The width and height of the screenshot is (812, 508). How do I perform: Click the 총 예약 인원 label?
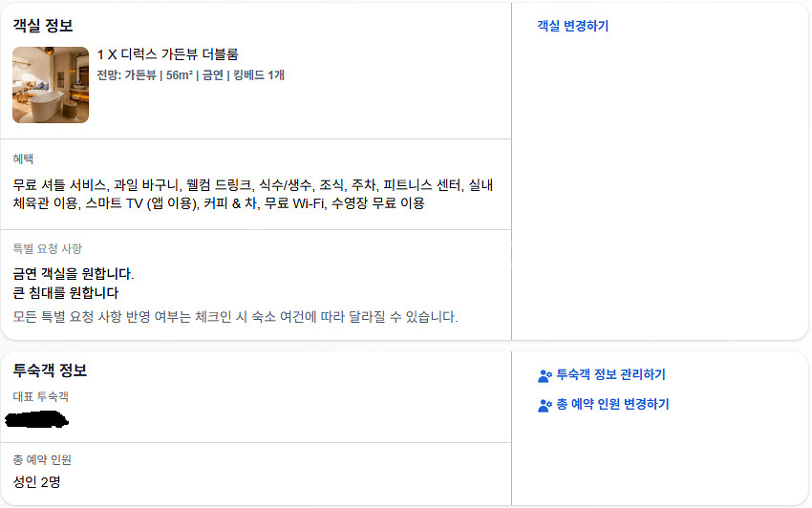[x=42, y=460]
